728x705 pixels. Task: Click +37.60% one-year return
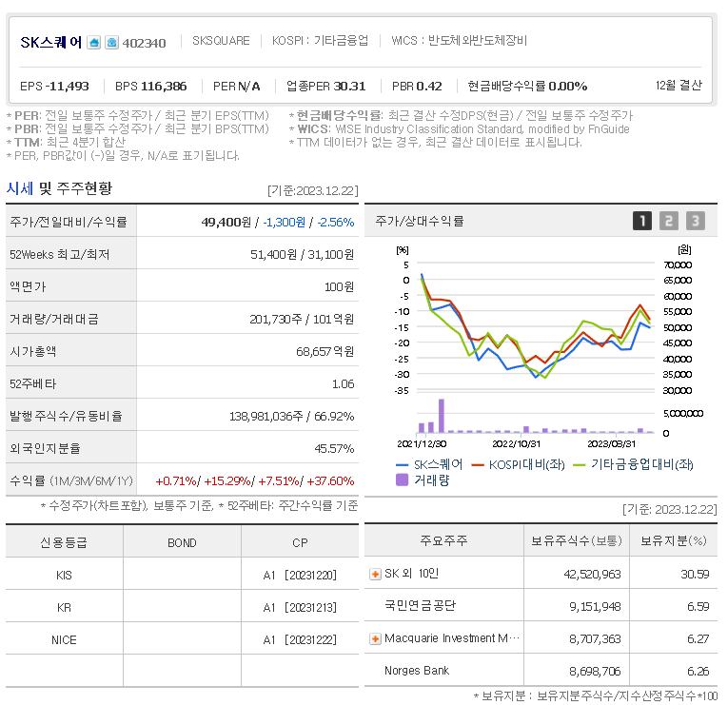point(330,481)
